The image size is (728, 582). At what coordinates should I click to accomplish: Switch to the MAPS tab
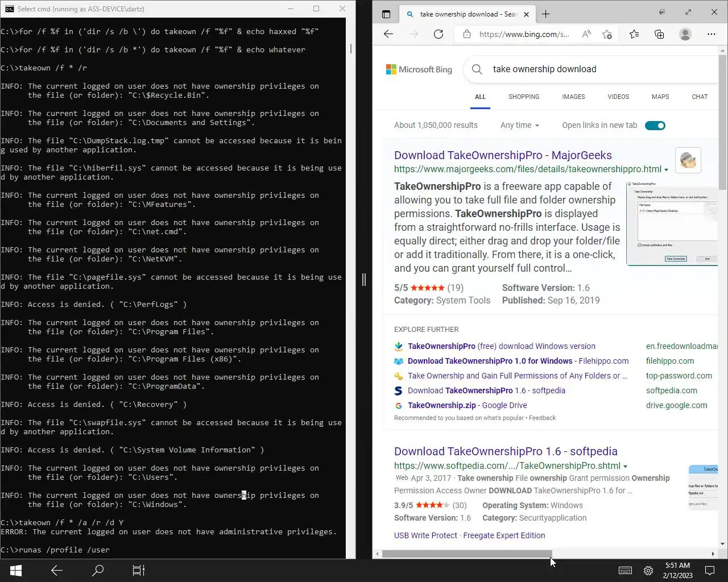pos(660,97)
